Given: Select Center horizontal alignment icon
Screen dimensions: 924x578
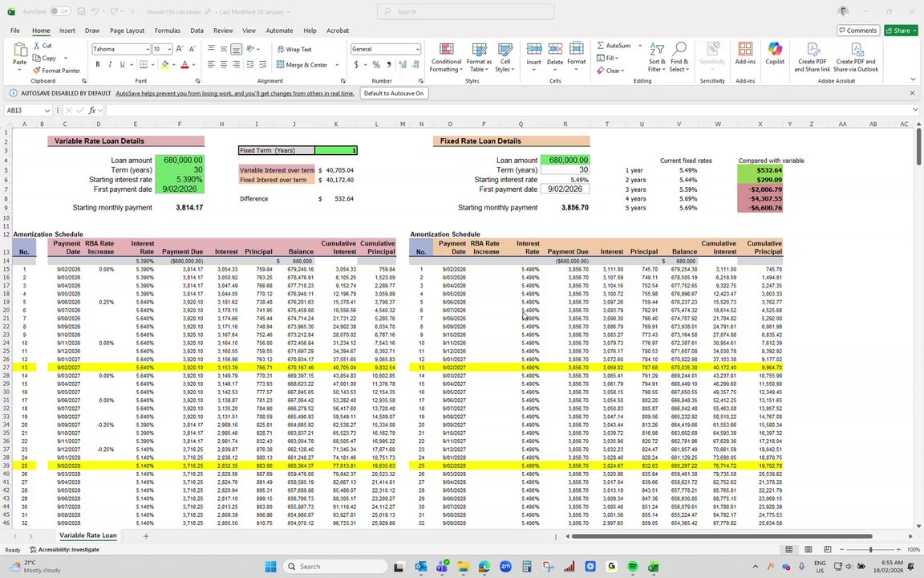Looking at the screenshot, I should (x=223, y=64).
